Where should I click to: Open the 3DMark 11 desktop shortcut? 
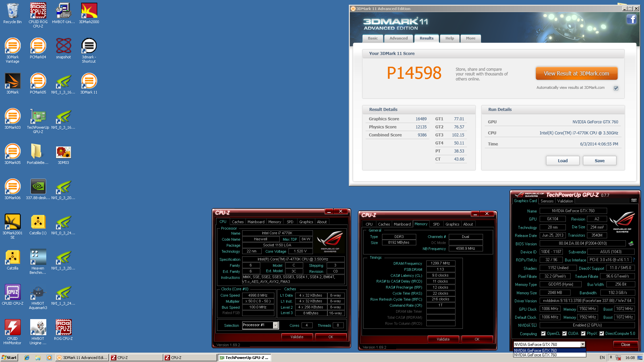89,84
